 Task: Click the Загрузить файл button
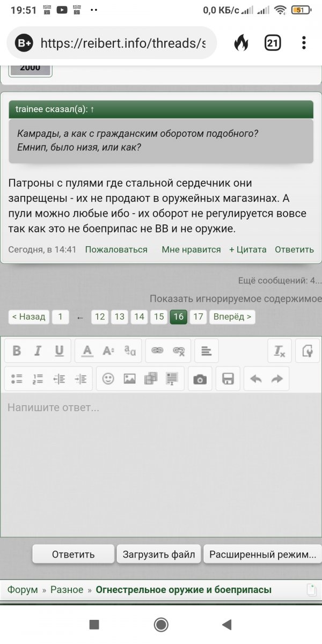point(159,554)
